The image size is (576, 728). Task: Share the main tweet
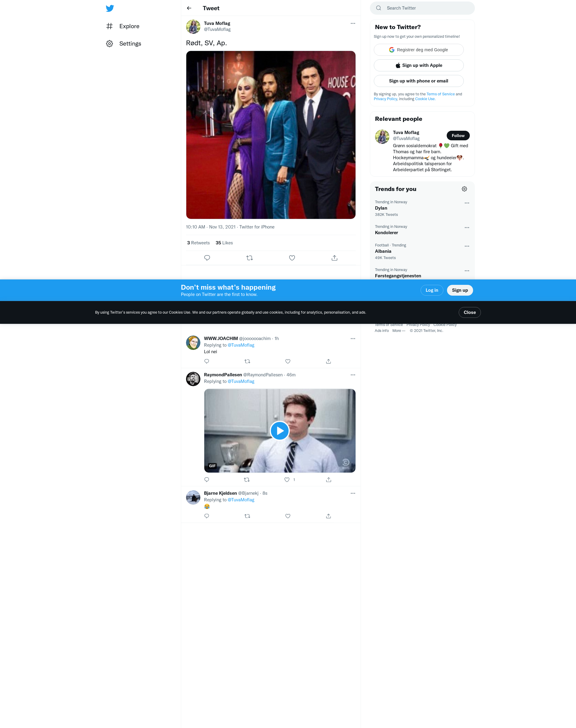[334, 258]
